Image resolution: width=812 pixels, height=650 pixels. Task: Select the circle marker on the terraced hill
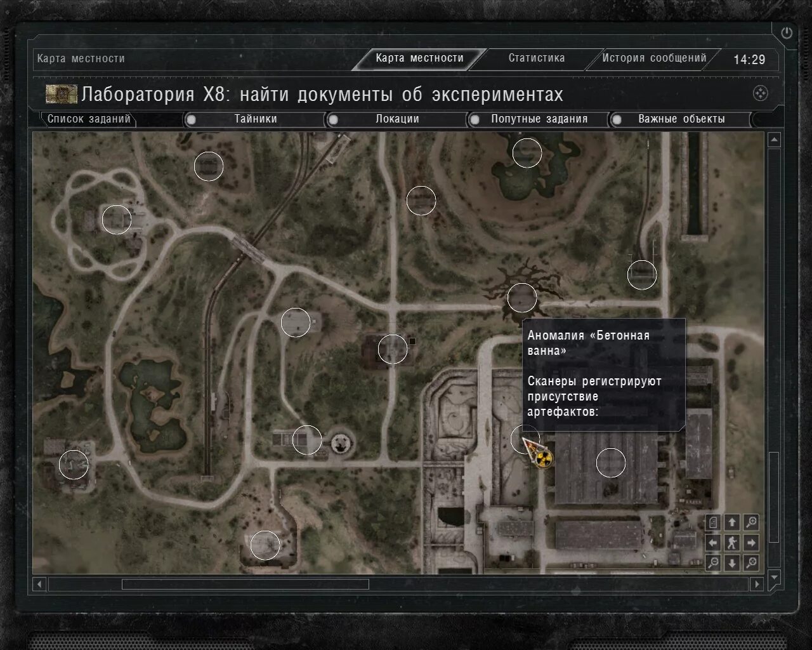tap(421, 201)
